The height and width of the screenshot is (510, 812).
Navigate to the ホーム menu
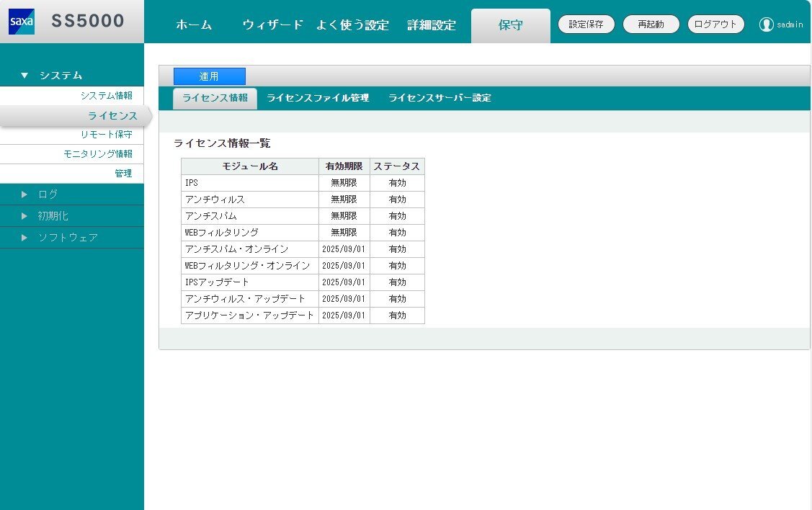[x=193, y=24]
